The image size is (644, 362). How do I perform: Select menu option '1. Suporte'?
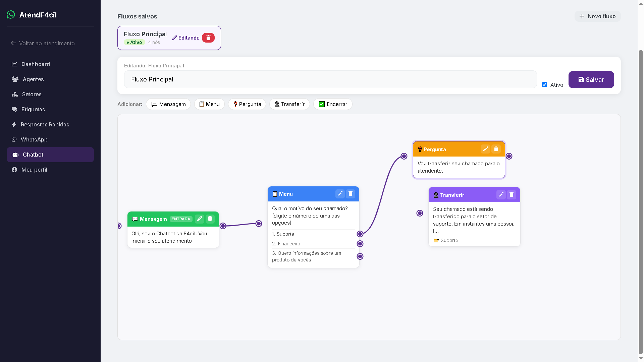click(x=313, y=234)
